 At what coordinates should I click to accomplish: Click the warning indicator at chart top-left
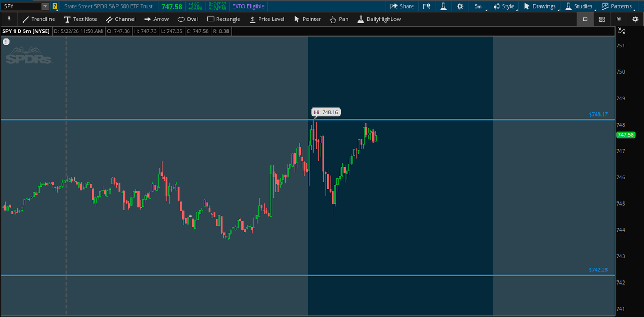coord(6,41)
